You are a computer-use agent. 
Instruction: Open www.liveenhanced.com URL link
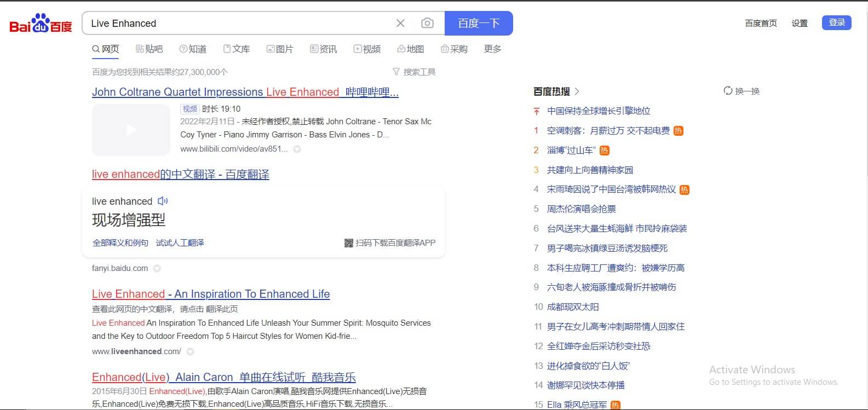(136, 351)
